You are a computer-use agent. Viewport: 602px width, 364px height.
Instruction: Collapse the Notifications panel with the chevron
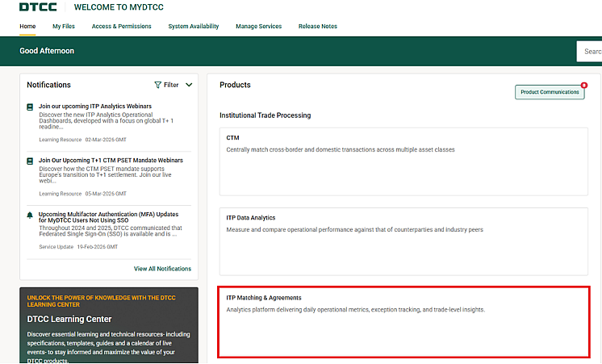(189, 85)
